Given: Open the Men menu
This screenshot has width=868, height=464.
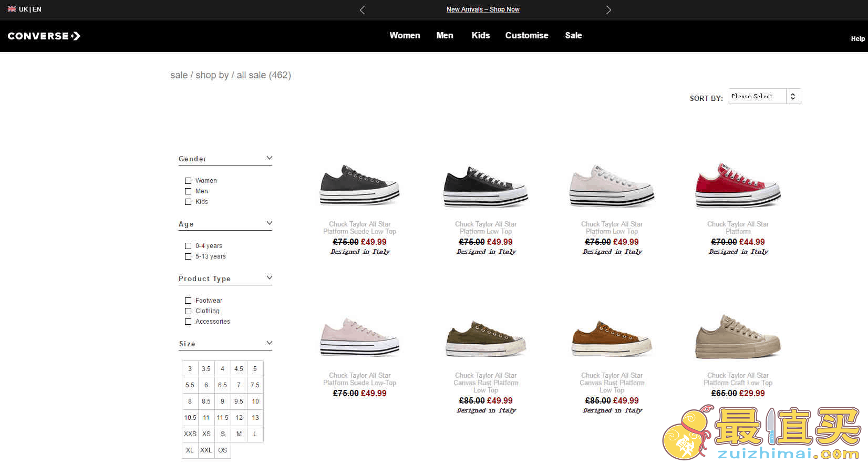Looking at the screenshot, I should (445, 35).
